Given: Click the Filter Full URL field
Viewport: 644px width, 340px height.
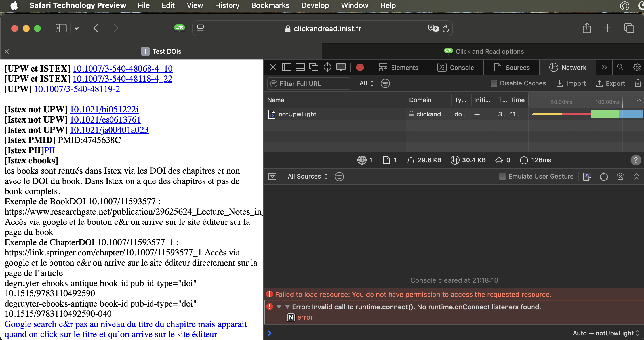Looking at the screenshot, I should (308, 84).
